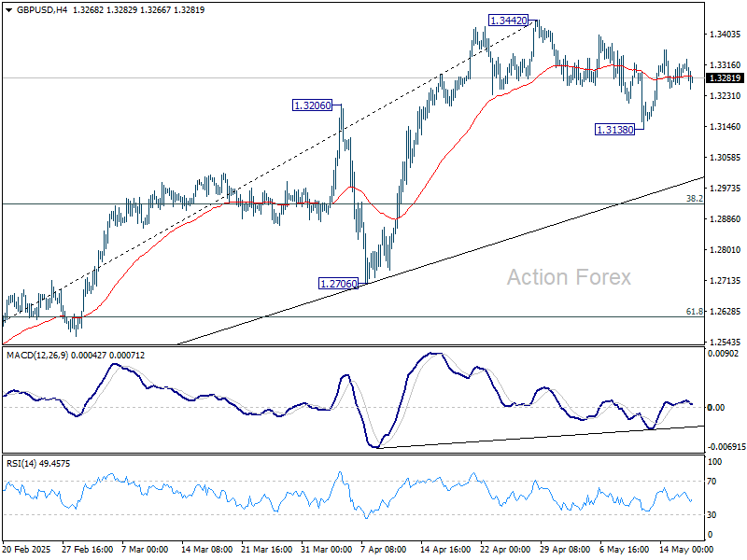Screen dimensions: 747x560
Task: Select the 1.34420 price label
Action: 509,21
